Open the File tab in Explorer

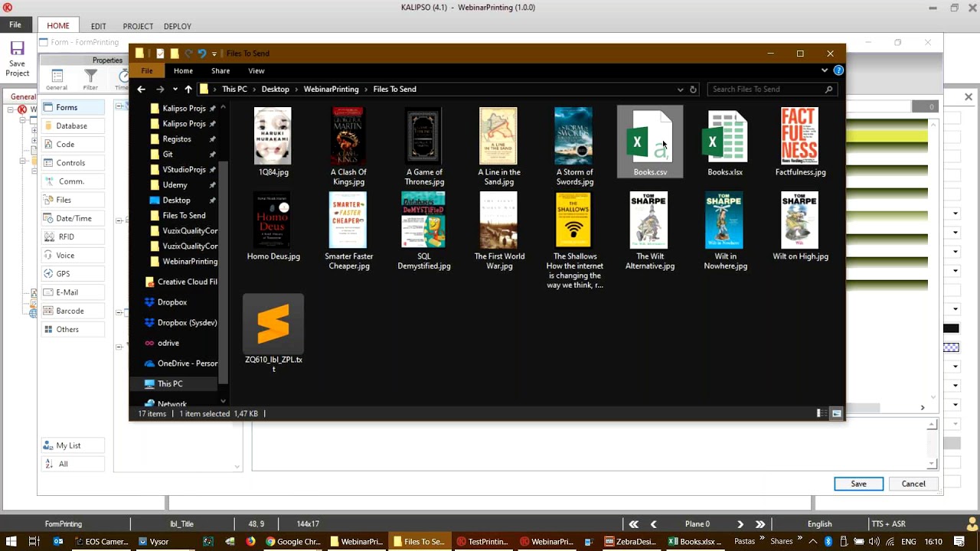[146, 71]
